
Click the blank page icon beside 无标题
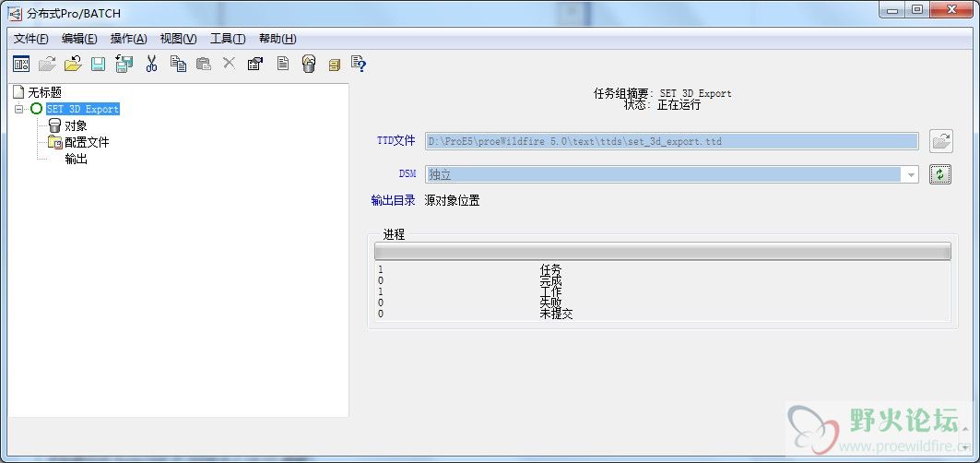18,92
